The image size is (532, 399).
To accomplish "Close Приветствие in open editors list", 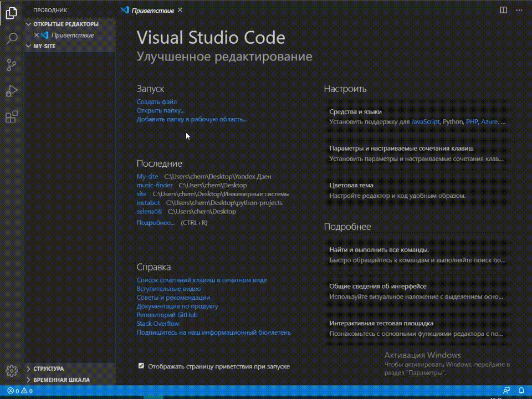I will tap(37, 35).
